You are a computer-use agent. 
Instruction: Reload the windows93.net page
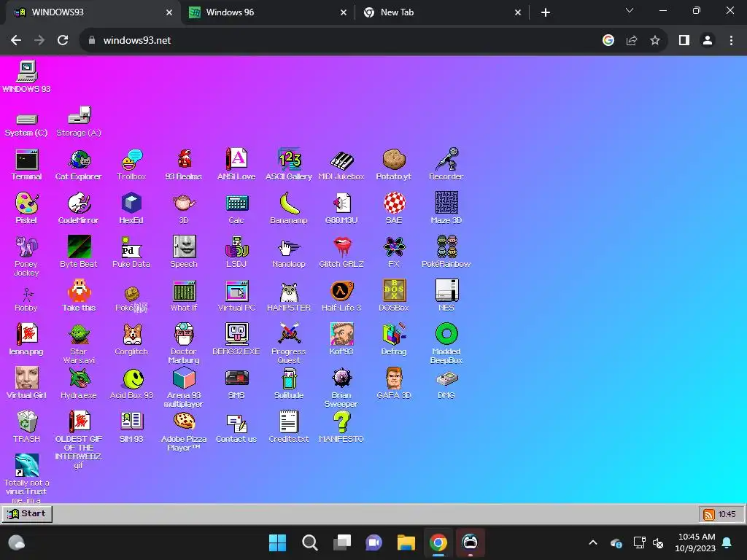[x=63, y=41]
